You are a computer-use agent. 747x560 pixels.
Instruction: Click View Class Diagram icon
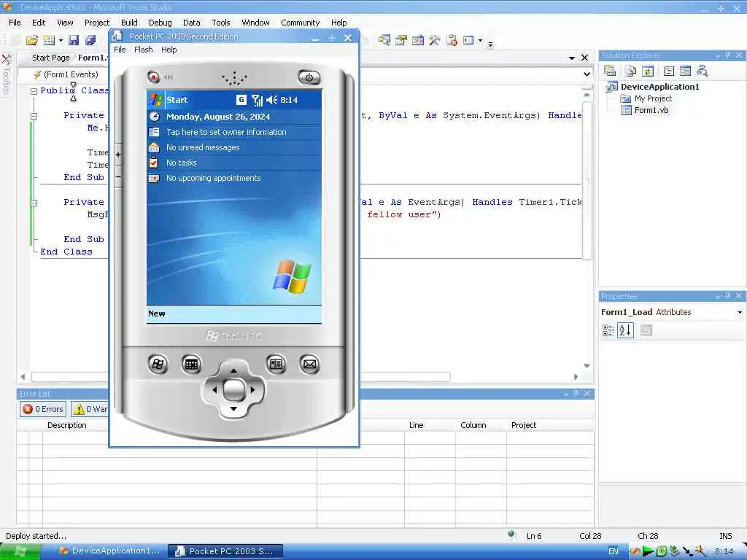click(x=702, y=71)
